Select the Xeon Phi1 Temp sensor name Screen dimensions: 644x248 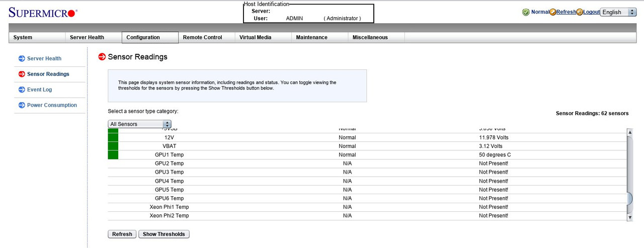click(x=170, y=207)
